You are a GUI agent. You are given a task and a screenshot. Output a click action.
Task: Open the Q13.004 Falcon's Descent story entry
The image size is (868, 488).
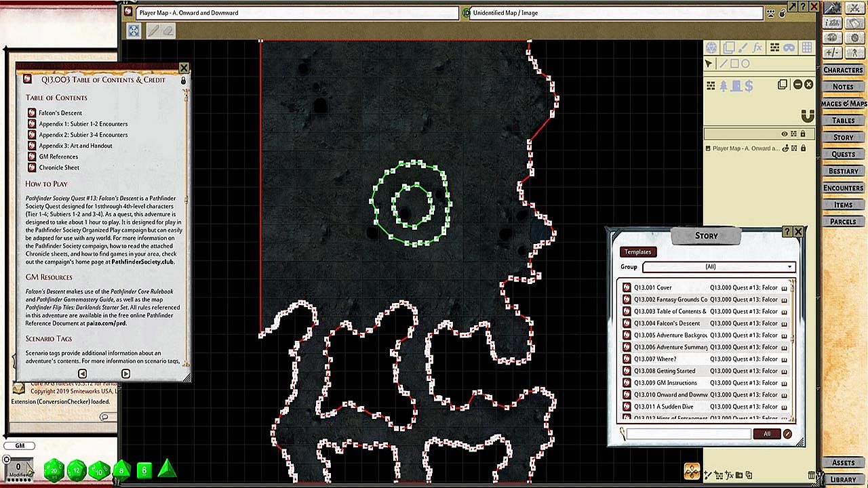[705, 323]
